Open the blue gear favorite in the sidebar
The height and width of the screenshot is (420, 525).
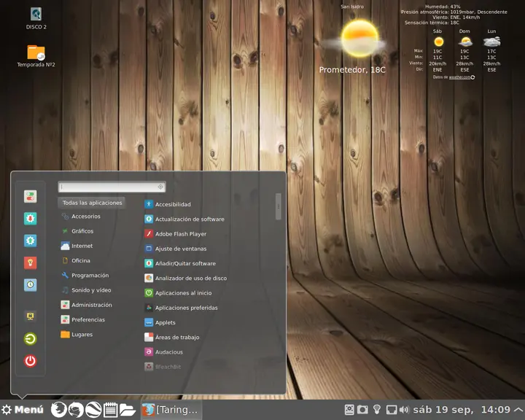30,241
